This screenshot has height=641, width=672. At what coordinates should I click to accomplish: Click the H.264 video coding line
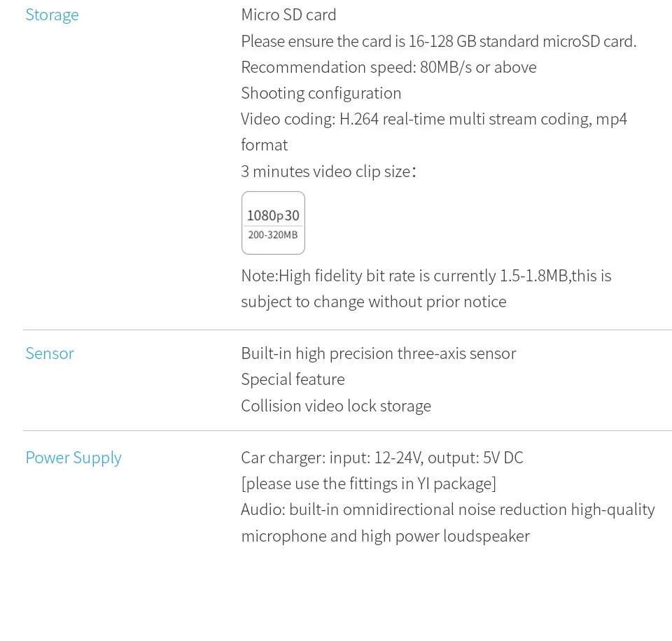pos(433,119)
